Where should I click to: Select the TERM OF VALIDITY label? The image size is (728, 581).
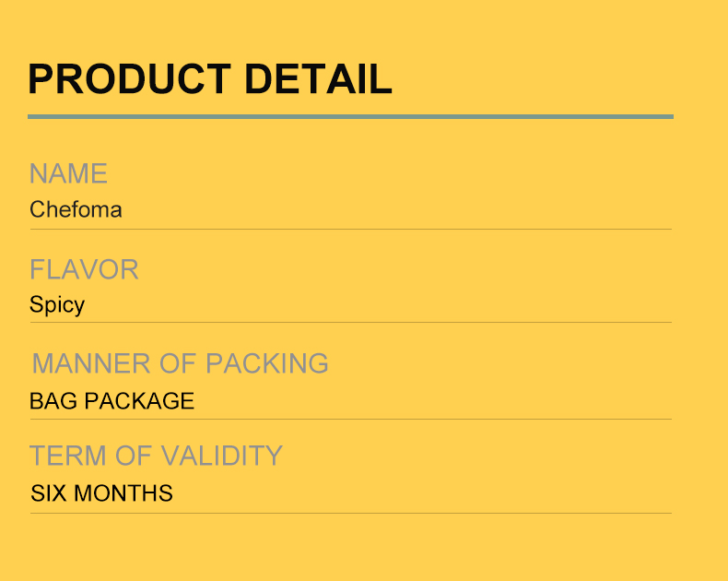click(x=156, y=455)
